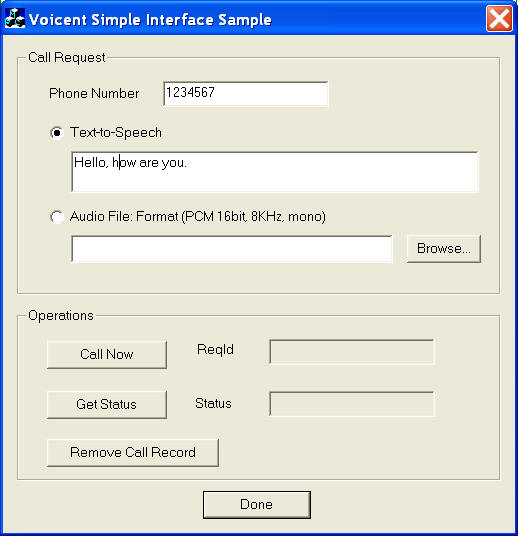Click the Voicent app icon in title bar
Viewport: 518px width, 536px height.
[15, 19]
